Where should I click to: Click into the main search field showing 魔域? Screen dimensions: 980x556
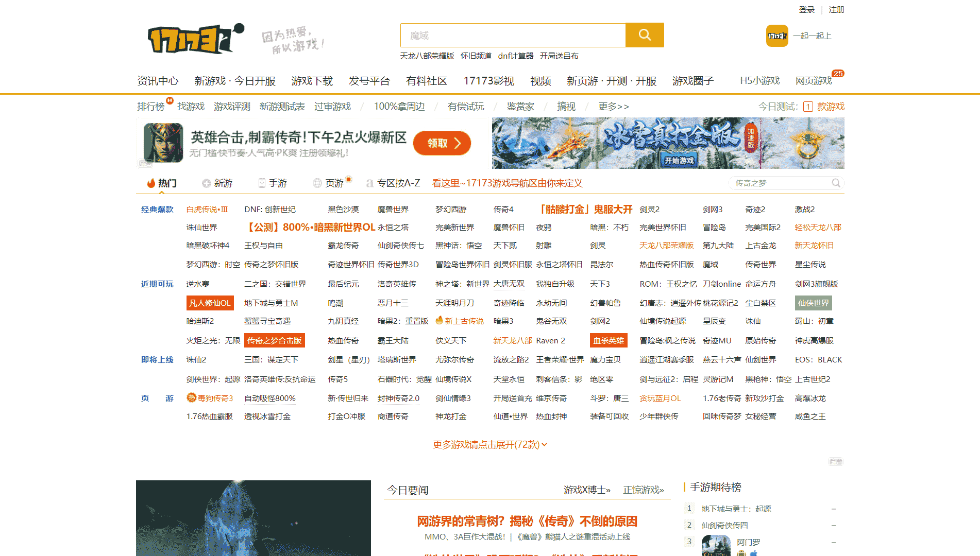(513, 35)
